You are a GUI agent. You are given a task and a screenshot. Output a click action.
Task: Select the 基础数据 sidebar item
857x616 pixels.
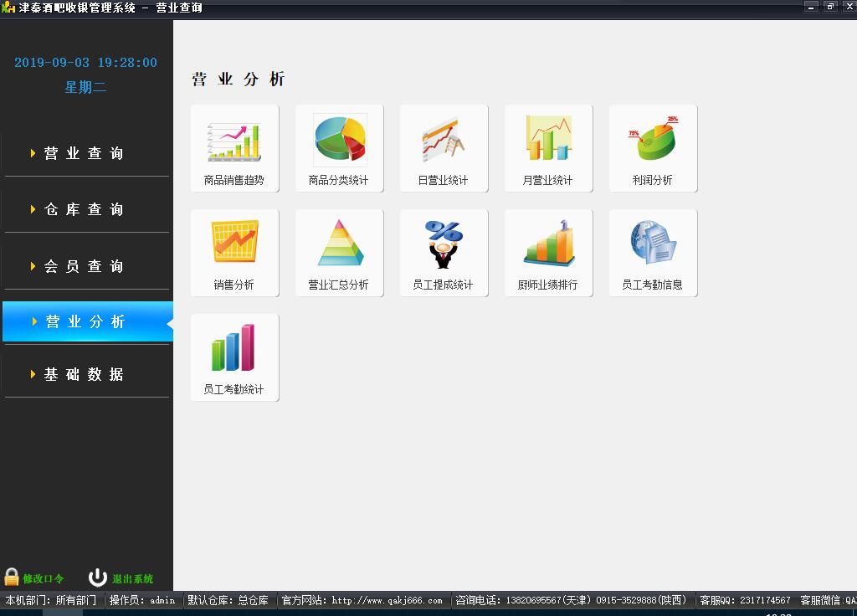coord(85,374)
